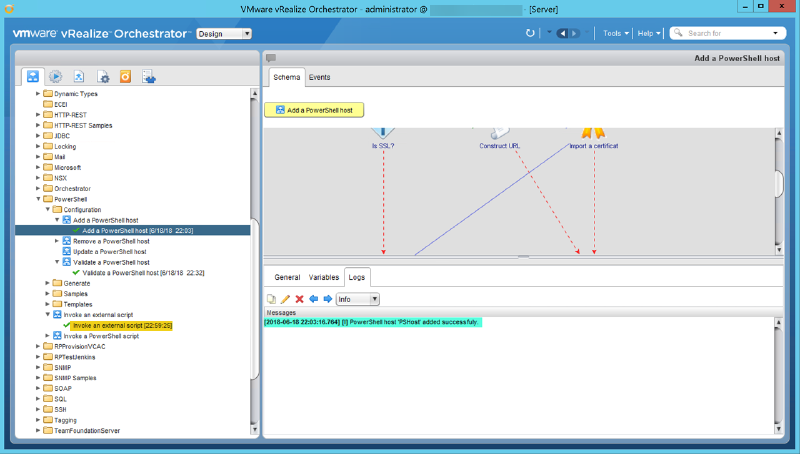Select the Remove a PowerShell host workflow
Viewport: 800px width, 454px height.
(111, 241)
